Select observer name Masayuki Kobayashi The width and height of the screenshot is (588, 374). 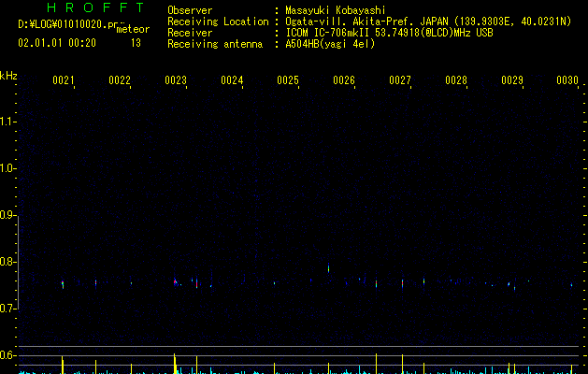pyautogui.click(x=336, y=10)
